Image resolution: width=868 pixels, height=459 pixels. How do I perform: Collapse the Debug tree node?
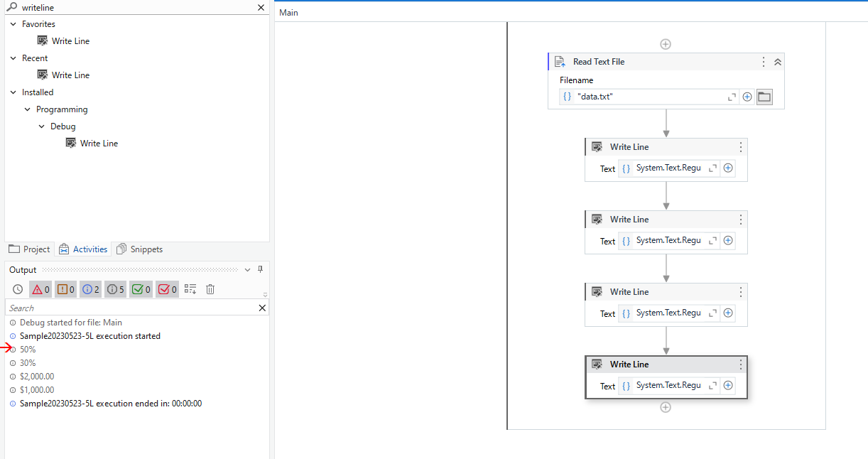[41, 126]
